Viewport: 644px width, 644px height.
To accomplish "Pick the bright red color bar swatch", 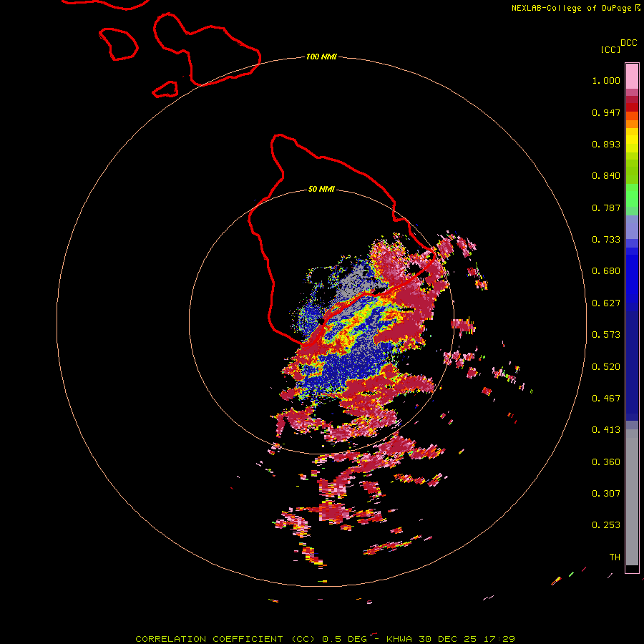I will (632, 107).
